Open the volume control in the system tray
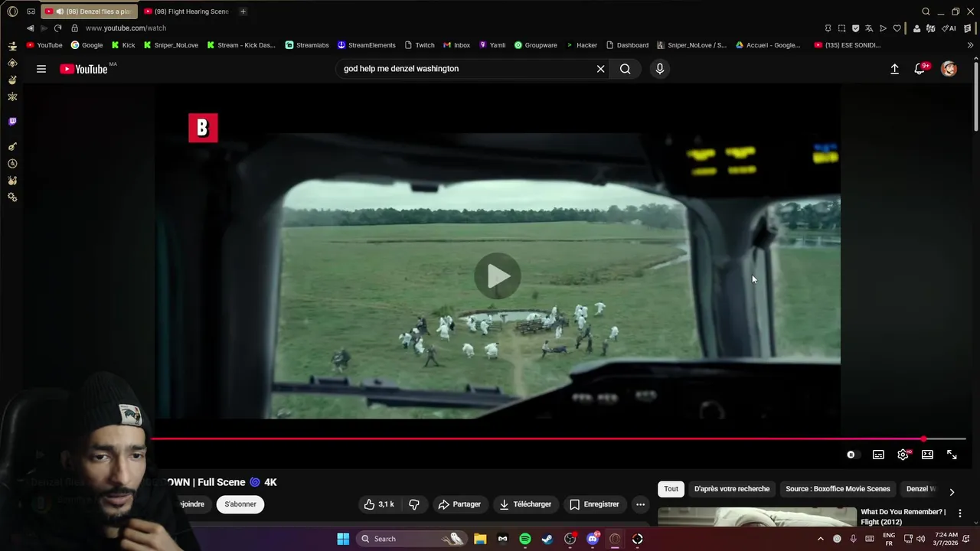 point(921,539)
